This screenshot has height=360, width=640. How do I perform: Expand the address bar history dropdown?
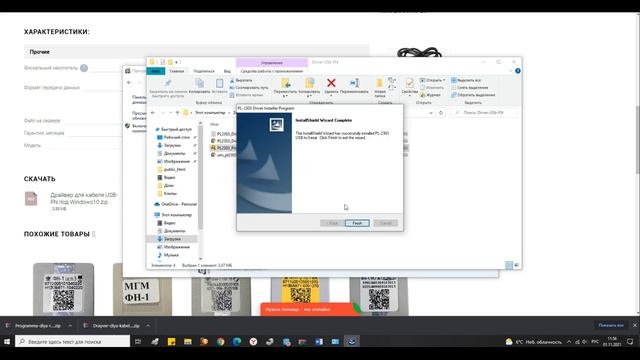pyautogui.click(x=431, y=113)
